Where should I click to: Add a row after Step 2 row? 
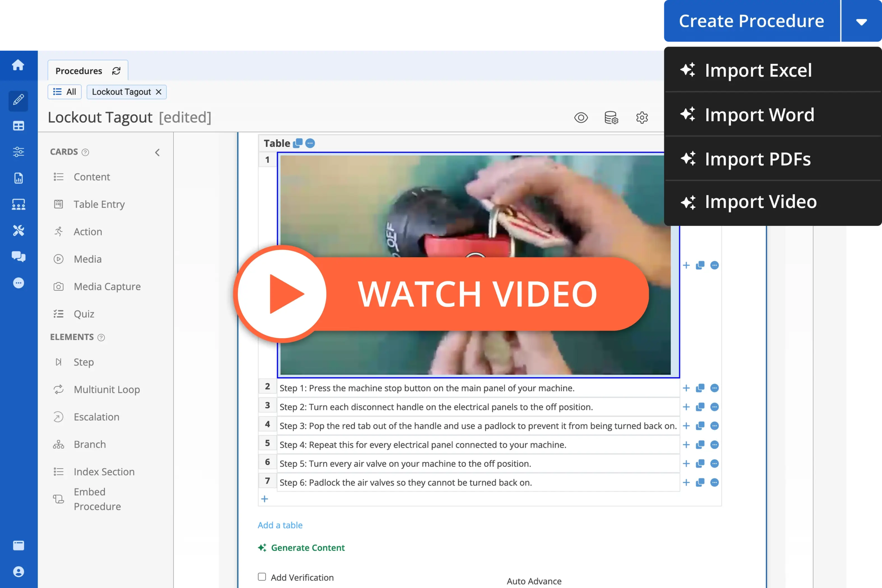tap(686, 407)
